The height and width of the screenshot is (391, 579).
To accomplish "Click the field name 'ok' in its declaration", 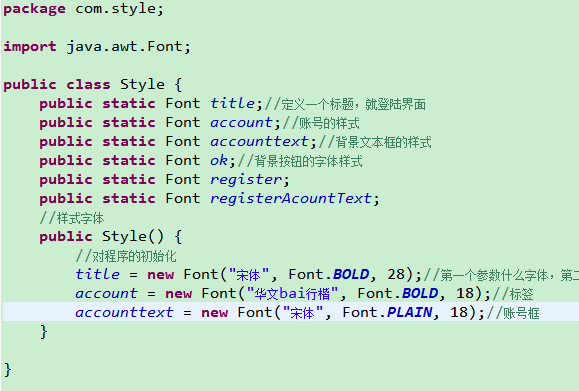I will point(219,161).
